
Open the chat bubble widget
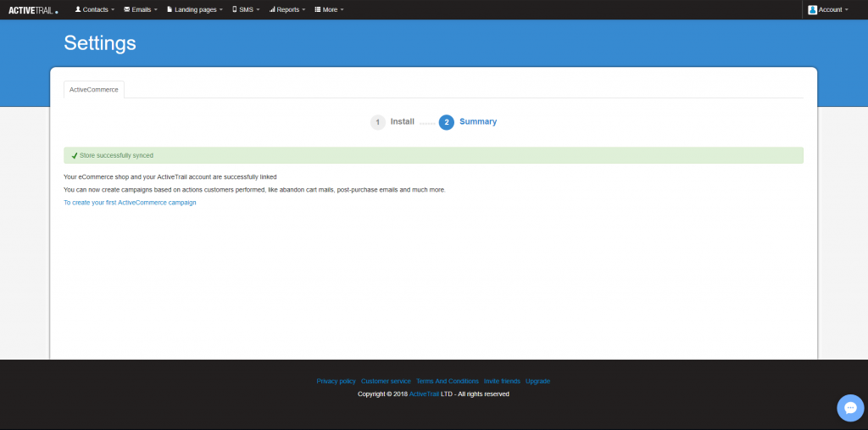coord(850,409)
